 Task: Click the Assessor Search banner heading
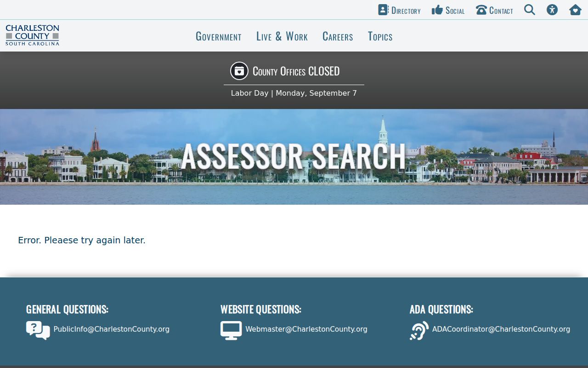(x=294, y=156)
